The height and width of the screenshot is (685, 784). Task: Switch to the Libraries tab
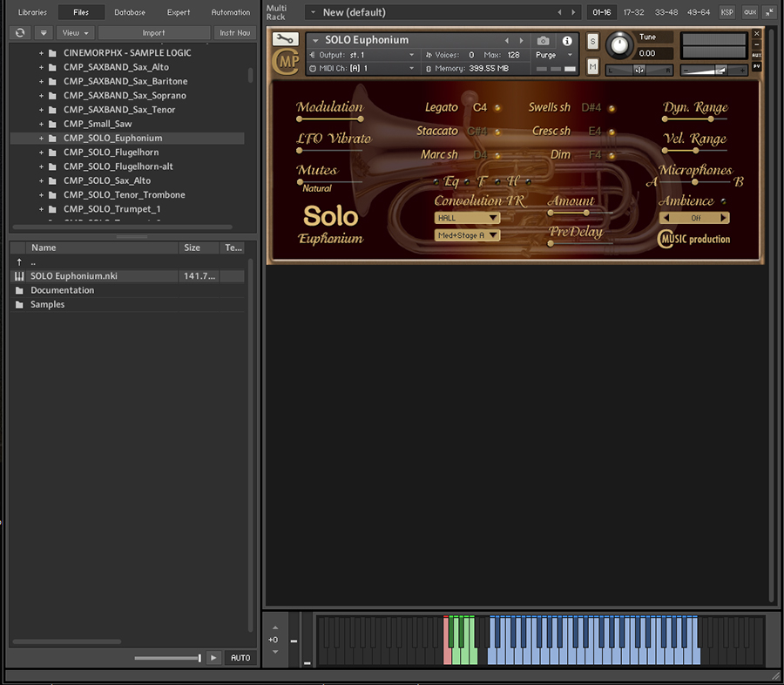point(32,12)
